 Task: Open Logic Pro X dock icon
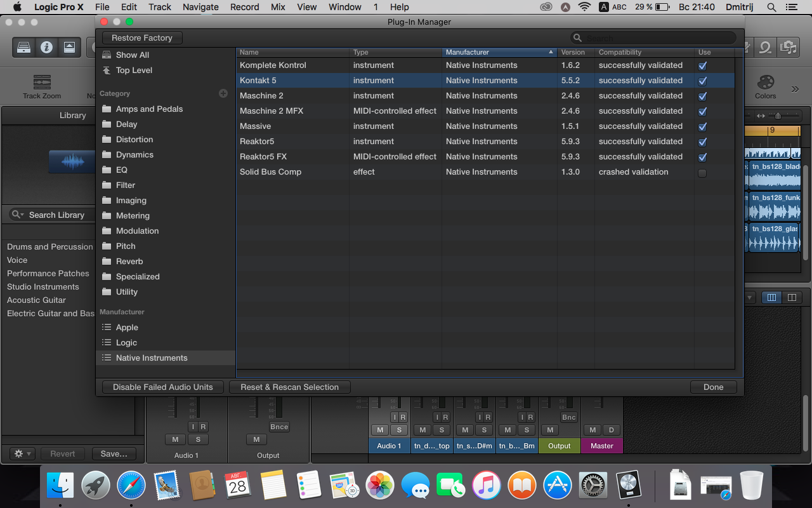(629, 486)
